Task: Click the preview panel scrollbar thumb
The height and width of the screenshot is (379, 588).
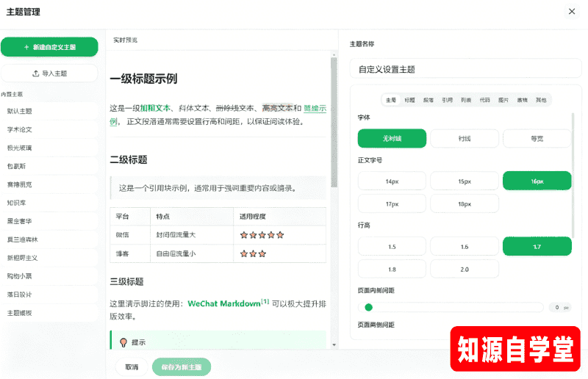Action: pyautogui.click(x=334, y=122)
